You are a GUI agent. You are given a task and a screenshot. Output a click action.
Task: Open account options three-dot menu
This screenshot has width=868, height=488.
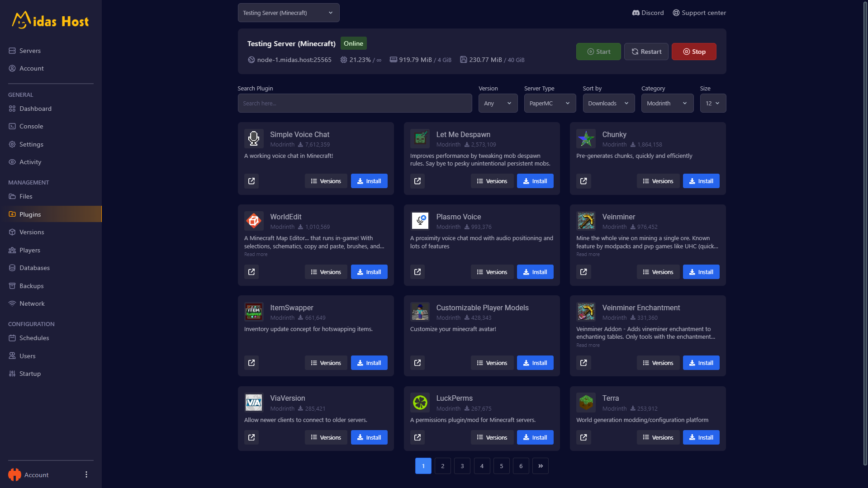click(x=86, y=474)
